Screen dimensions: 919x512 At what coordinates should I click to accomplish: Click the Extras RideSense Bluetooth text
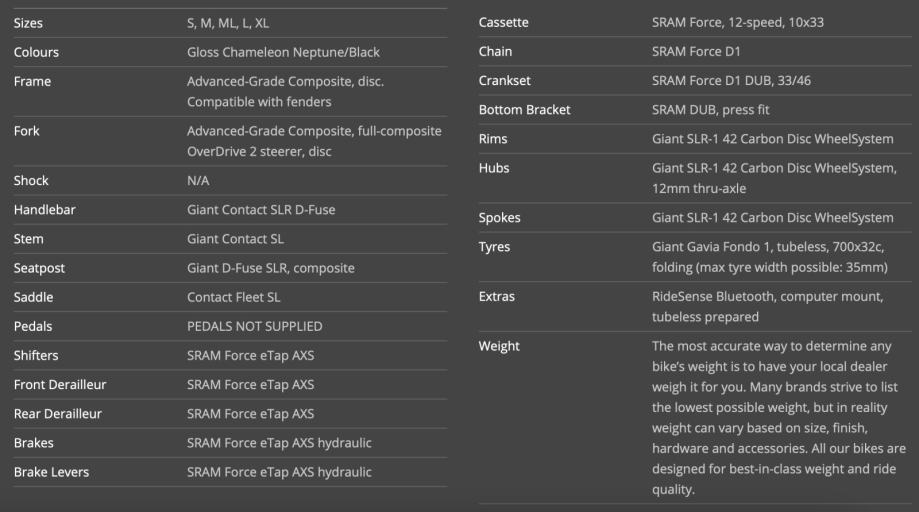[x=767, y=306]
